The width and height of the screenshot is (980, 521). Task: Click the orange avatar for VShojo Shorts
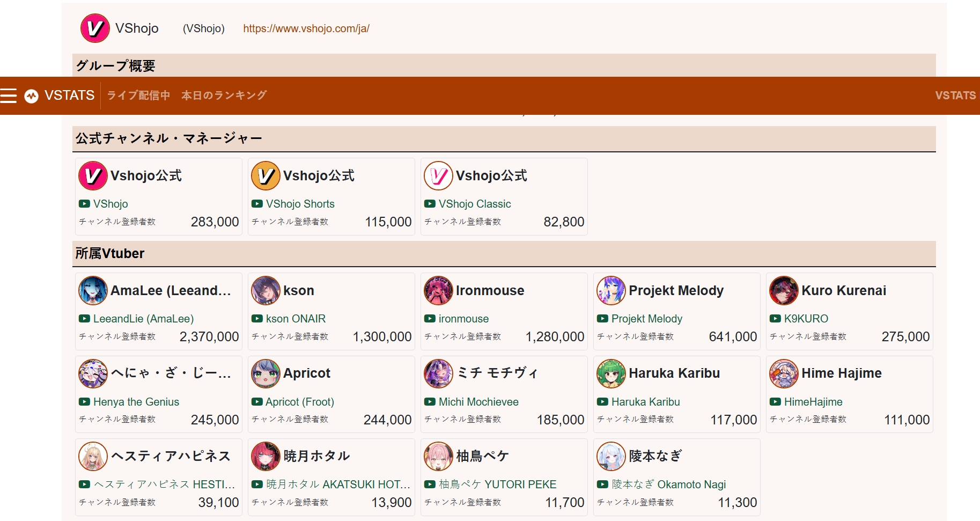(x=266, y=175)
